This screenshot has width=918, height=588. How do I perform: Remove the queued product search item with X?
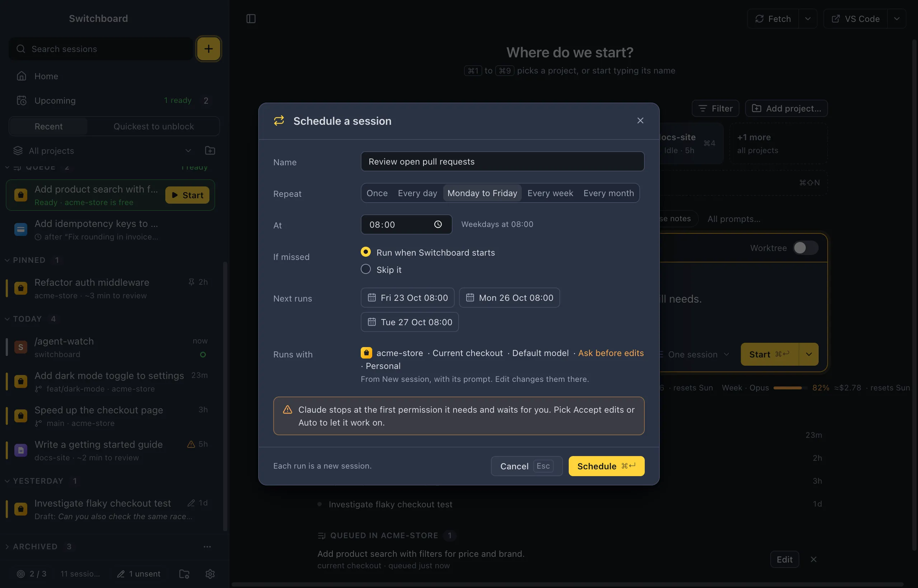813,559
